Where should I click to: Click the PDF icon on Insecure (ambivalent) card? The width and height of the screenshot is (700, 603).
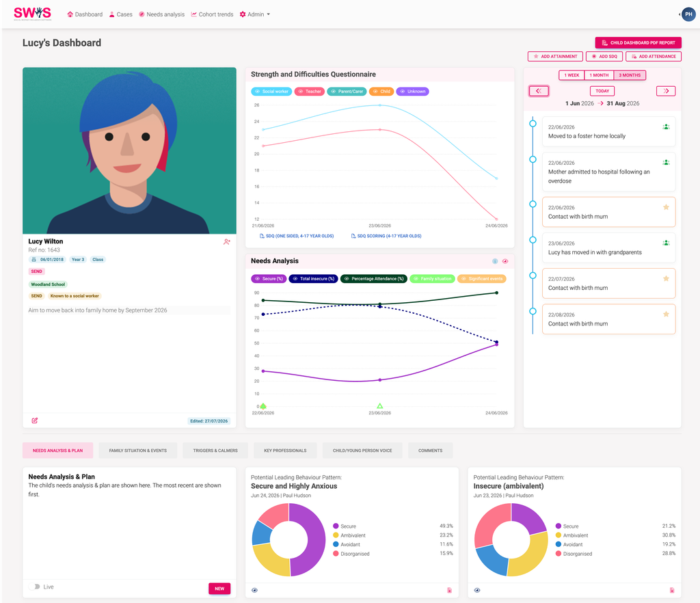coord(672,590)
